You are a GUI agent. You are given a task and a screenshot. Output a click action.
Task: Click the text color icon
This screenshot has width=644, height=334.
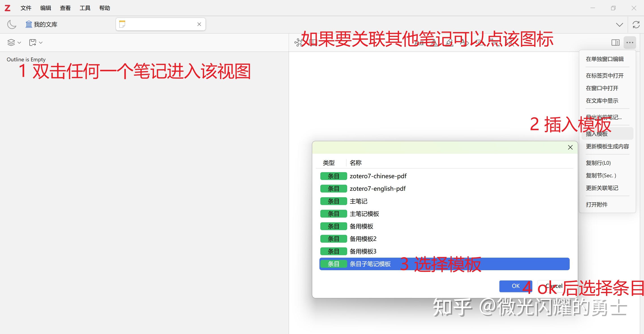434,43
